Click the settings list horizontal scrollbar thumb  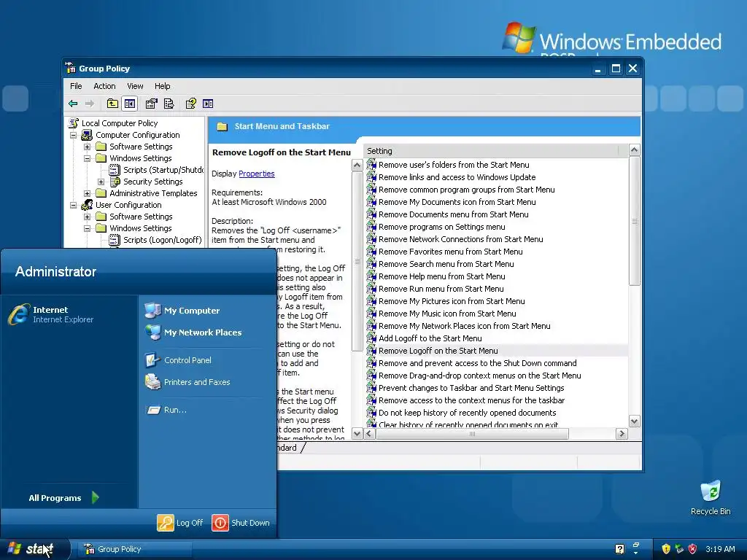[472, 434]
